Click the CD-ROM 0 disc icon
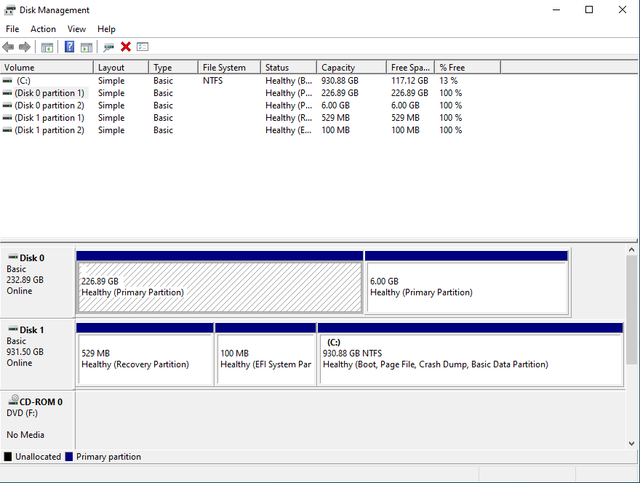 coord(14,400)
